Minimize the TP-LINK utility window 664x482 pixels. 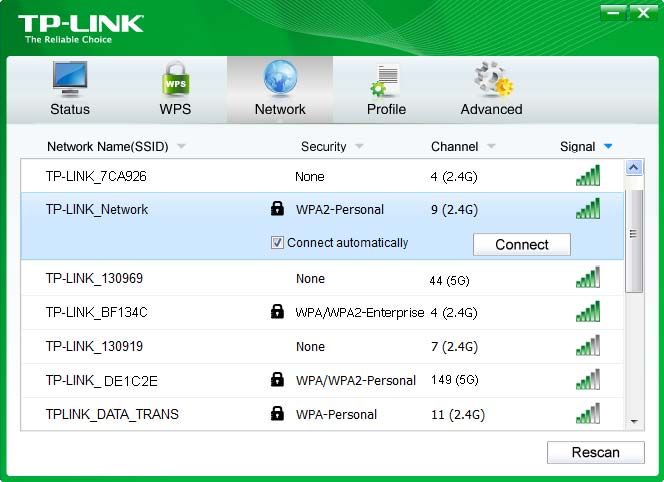[x=613, y=13]
